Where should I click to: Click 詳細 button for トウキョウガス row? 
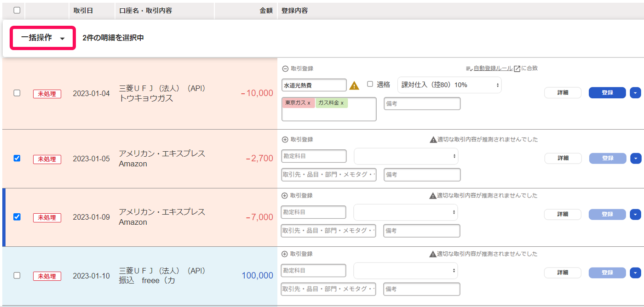[563, 93]
